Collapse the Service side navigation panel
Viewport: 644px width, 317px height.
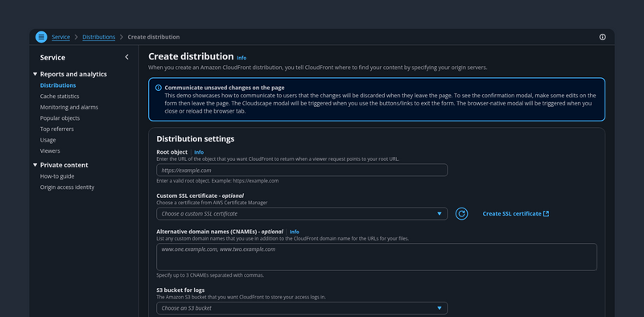click(126, 57)
